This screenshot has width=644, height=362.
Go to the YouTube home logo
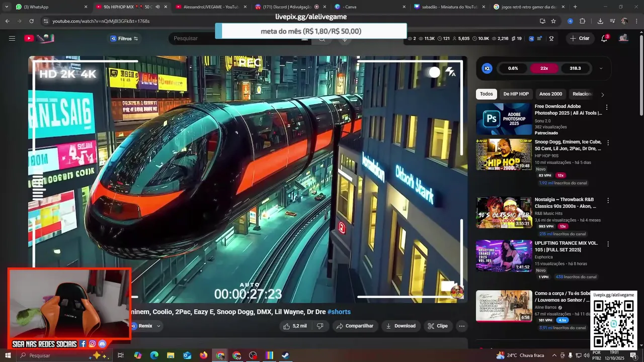[39, 38]
